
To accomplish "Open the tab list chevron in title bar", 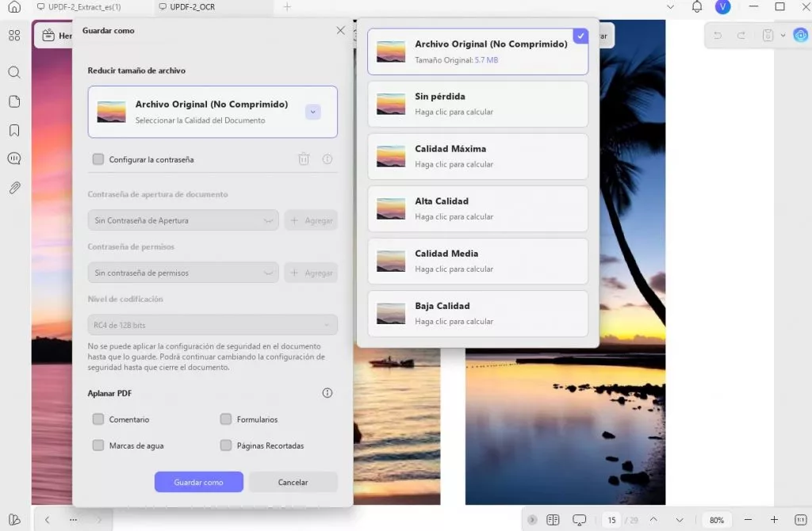I will (670, 6).
